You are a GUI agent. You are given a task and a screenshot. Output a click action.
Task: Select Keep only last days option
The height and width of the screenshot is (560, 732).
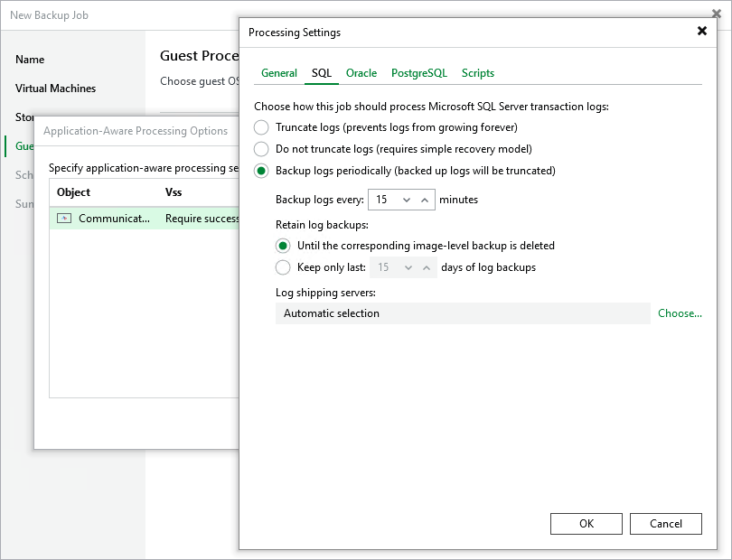point(283,267)
